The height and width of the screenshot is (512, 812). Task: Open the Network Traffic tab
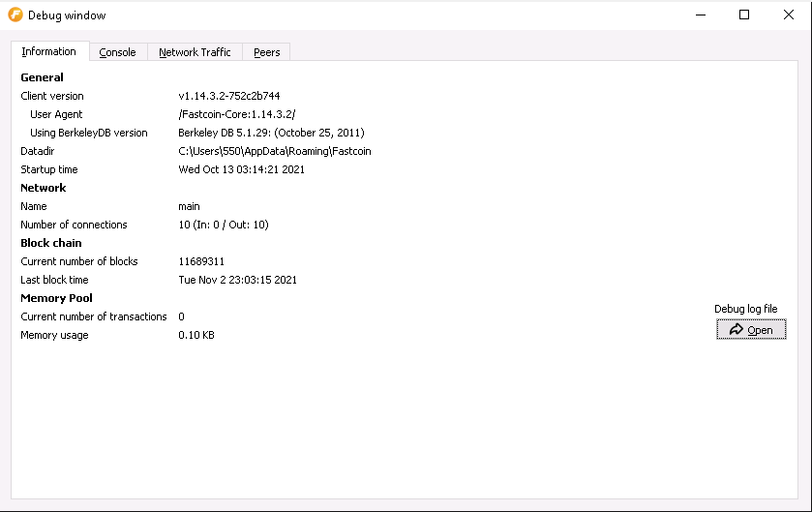click(195, 52)
